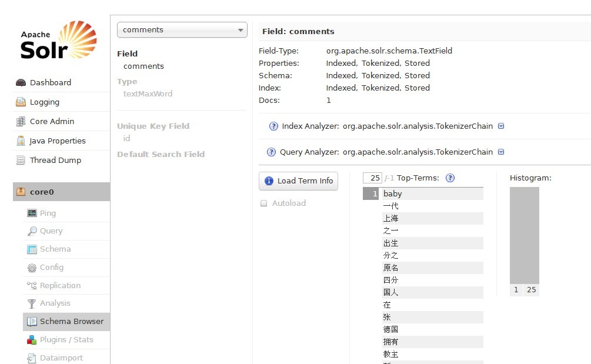Click the core0 box icon

pos(21,192)
